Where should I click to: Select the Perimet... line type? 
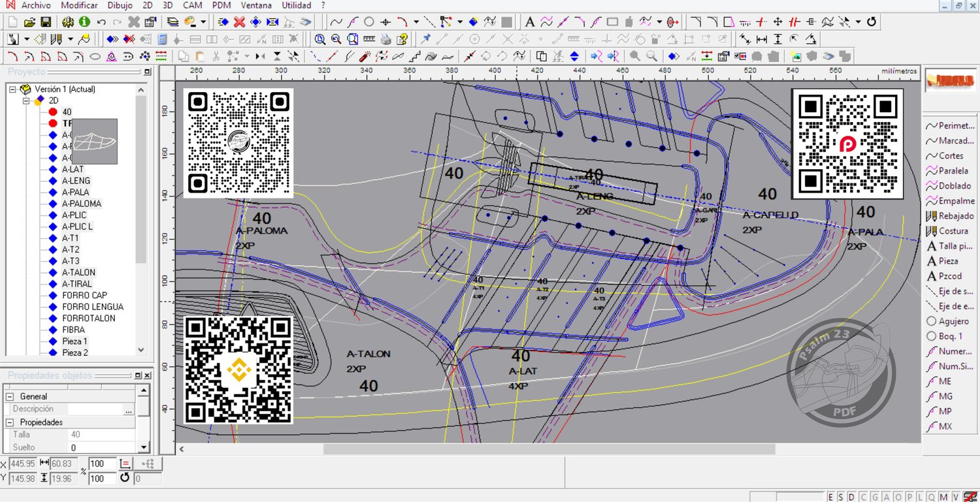tap(951, 126)
